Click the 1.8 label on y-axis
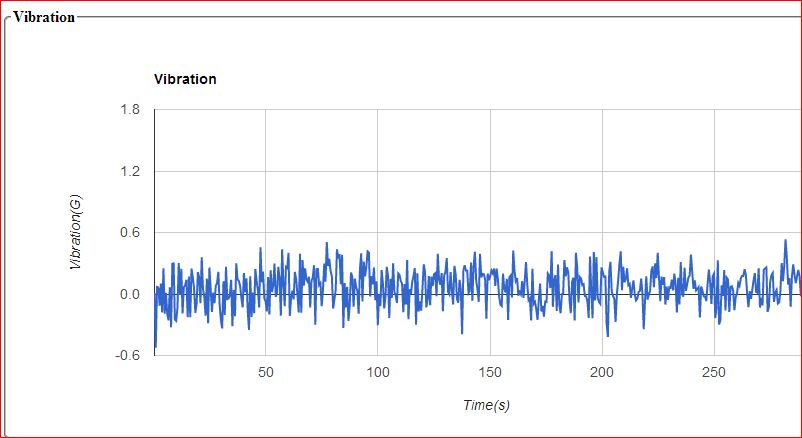This screenshot has height=438, width=802. (x=130, y=110)
